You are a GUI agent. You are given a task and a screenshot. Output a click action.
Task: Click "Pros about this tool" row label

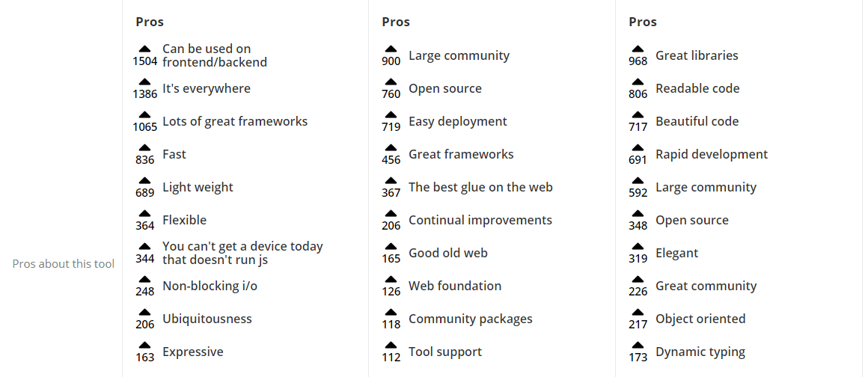[64, 263]
